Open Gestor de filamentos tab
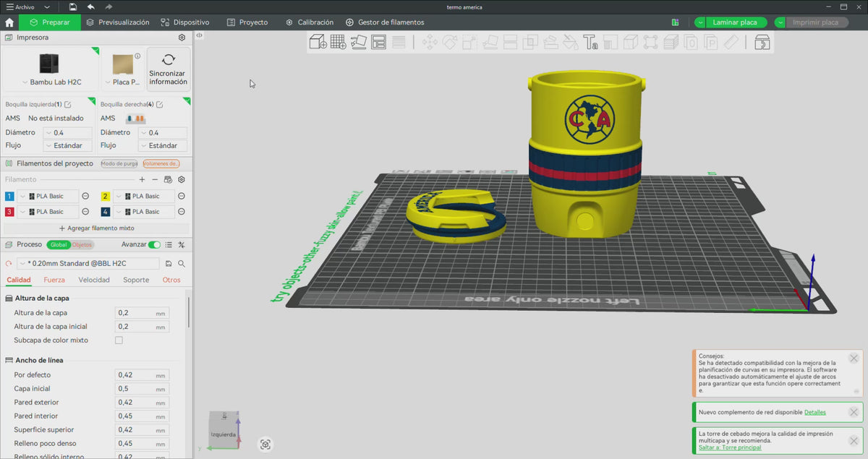This screenshot has height=459, width=868. tap(385, 22)
